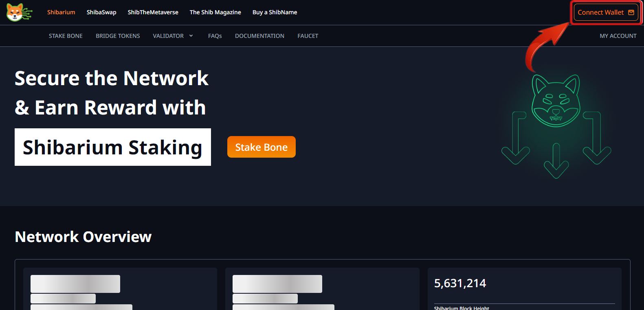The height and width of the screenshot is (310, 644).
Task: Open The Shib Magazine link
Action: (215, 12)
